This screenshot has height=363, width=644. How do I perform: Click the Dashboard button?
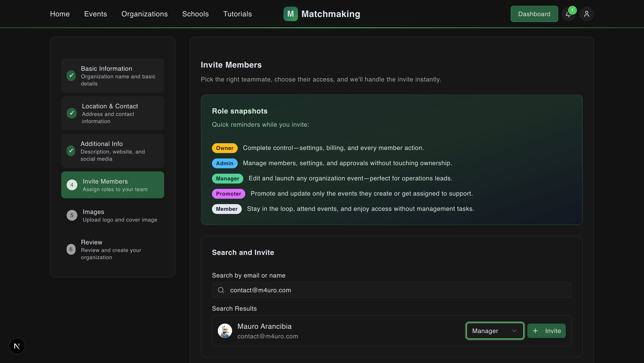(534, 14)
